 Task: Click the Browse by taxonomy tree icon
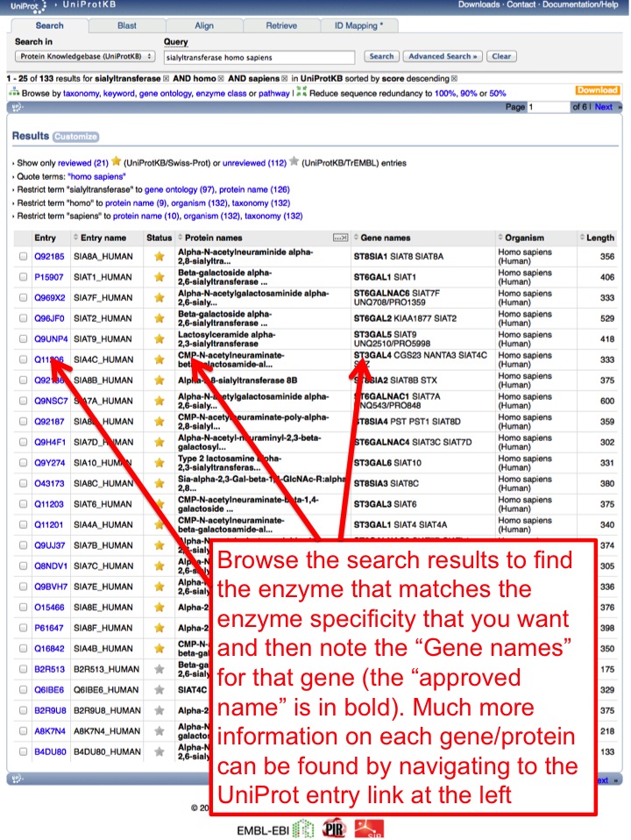click(x=13, y=93)
